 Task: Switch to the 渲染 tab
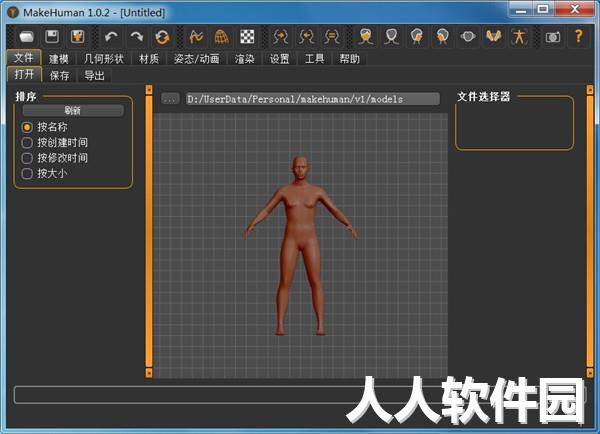[245, 59]
